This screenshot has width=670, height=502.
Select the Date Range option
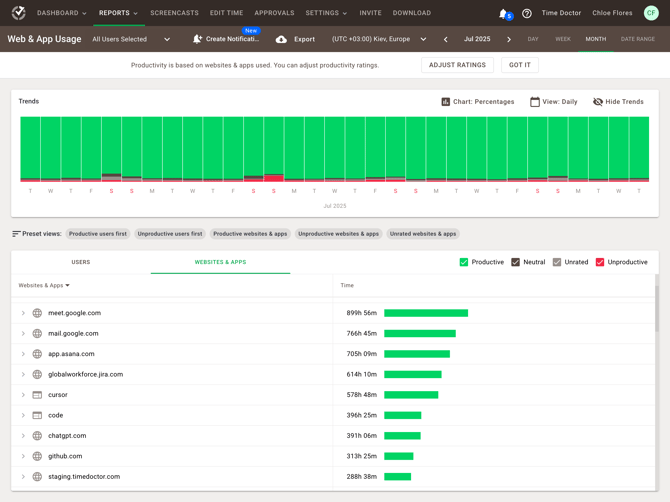638,39
